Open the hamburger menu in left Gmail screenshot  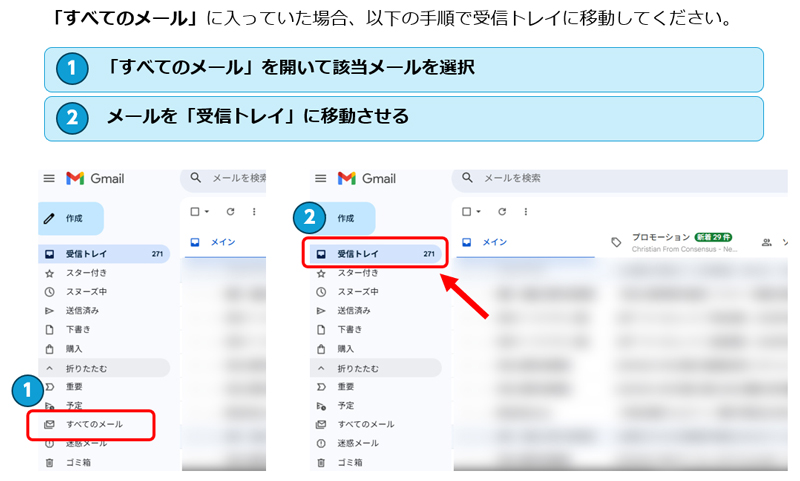(49, 179)
